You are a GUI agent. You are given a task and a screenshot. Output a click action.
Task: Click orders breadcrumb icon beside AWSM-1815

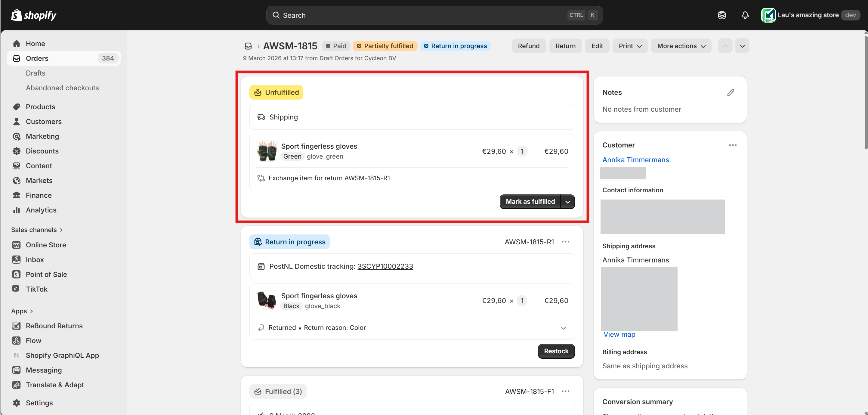(248, 46)
